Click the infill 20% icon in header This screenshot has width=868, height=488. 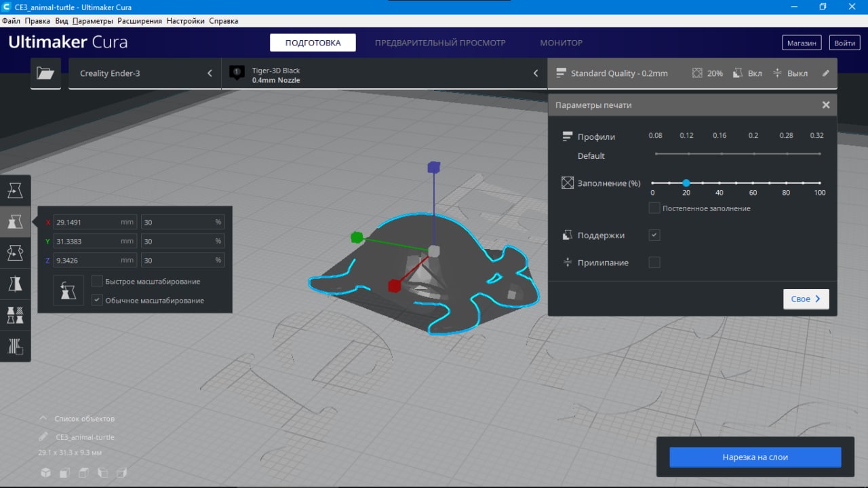[697, 73]
